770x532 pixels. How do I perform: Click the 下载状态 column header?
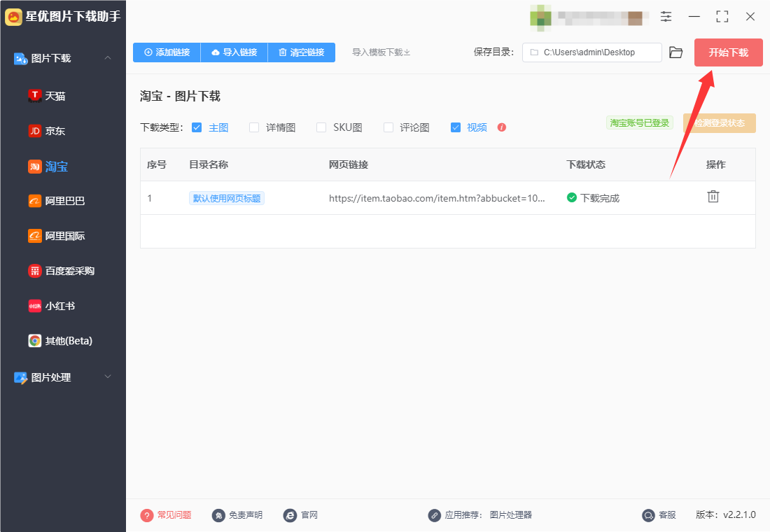point(586,164)
